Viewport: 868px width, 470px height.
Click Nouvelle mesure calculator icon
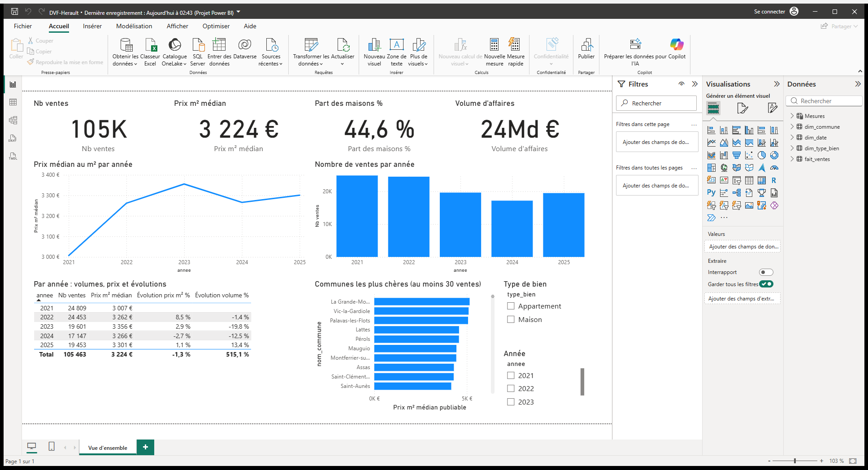(495, 52)
